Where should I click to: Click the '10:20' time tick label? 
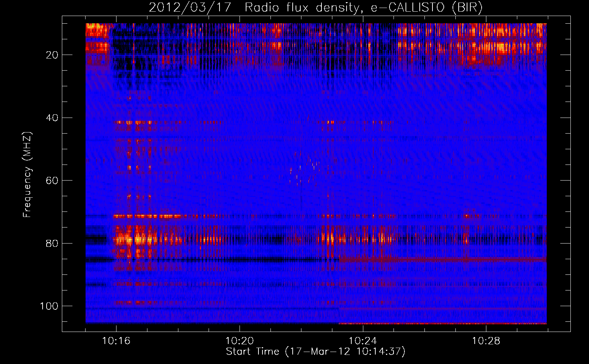point(240,341)
